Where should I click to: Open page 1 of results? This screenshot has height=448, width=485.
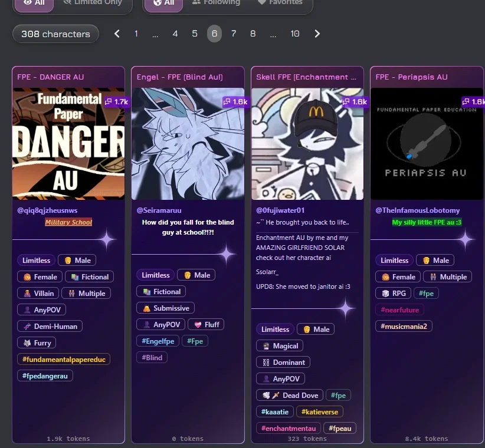[x=136, y=34]
